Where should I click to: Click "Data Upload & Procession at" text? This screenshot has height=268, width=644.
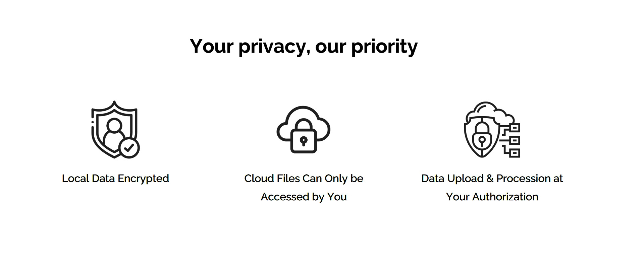pos(492,179)
